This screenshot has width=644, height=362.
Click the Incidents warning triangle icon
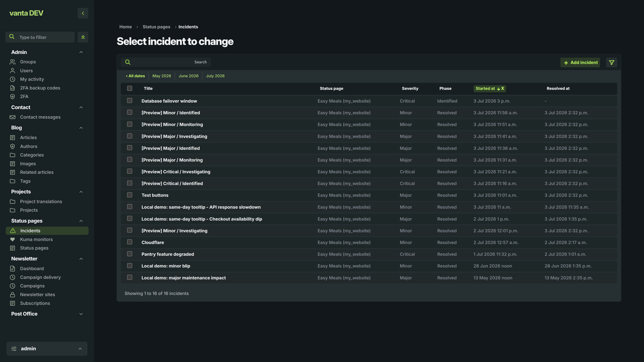pos(13,231)
